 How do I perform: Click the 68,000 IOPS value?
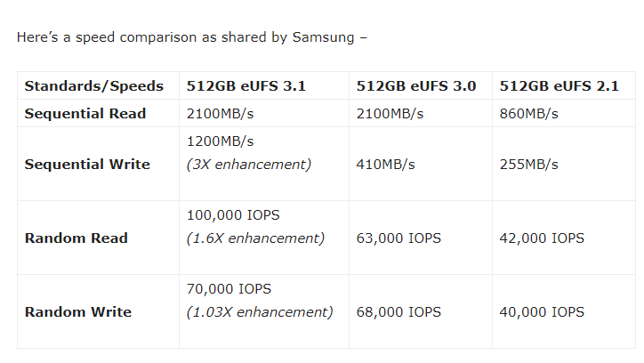tap(398, 312)
